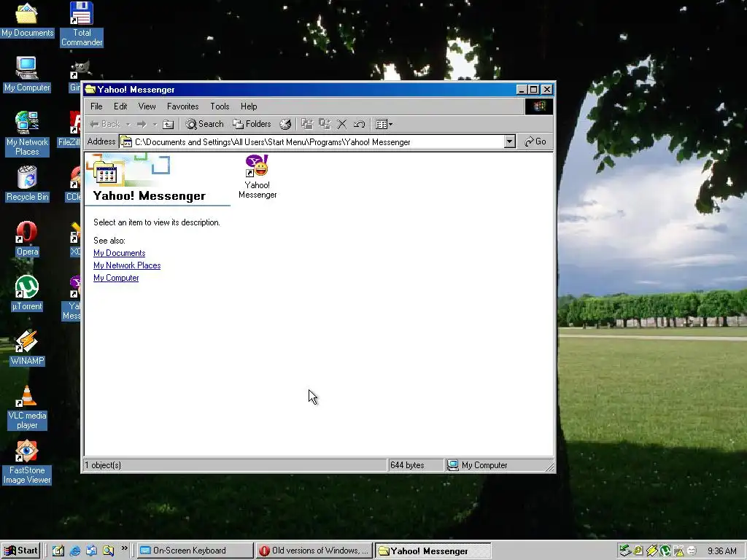Open the Edit menu

120,106
